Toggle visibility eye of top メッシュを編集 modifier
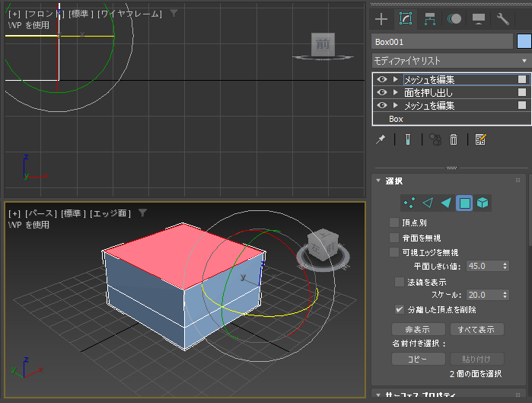Screen dimensions: 532x403 click(x=382, y=79)
